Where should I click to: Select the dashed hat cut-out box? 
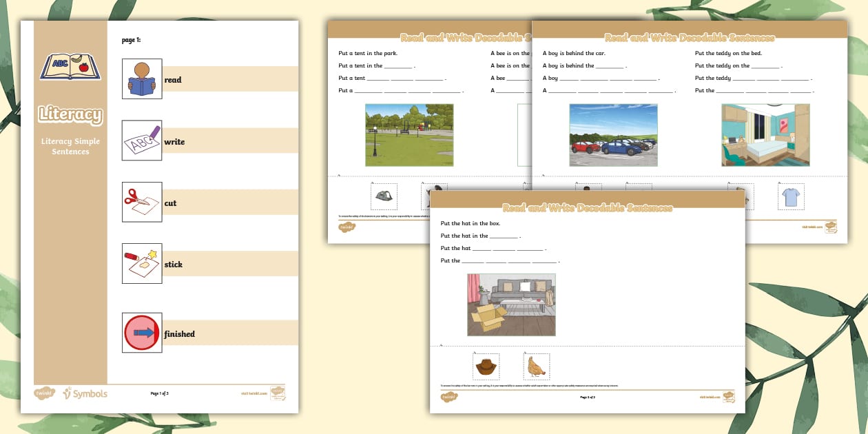click(485, 366)
